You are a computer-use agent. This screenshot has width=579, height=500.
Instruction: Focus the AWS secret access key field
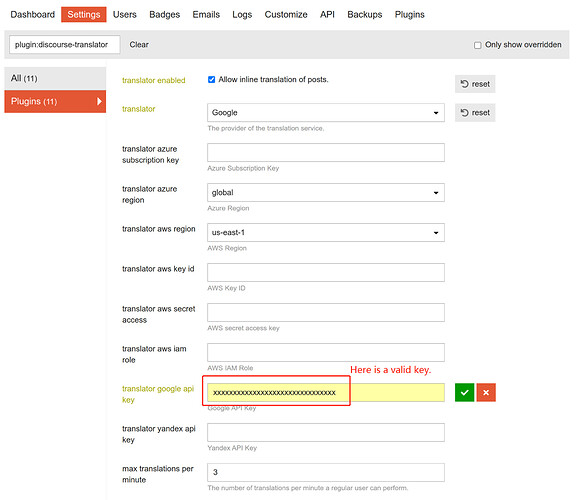pos(326,312)
